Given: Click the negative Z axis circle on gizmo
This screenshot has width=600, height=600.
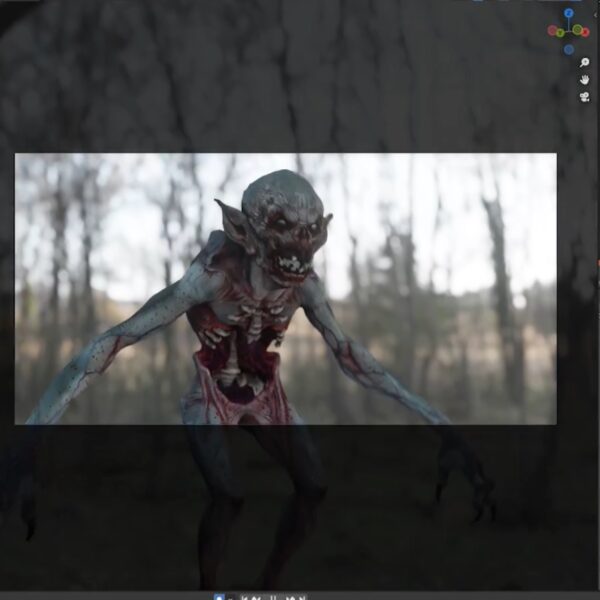Looking at the screenshot, I should click(x=569, y=49).
